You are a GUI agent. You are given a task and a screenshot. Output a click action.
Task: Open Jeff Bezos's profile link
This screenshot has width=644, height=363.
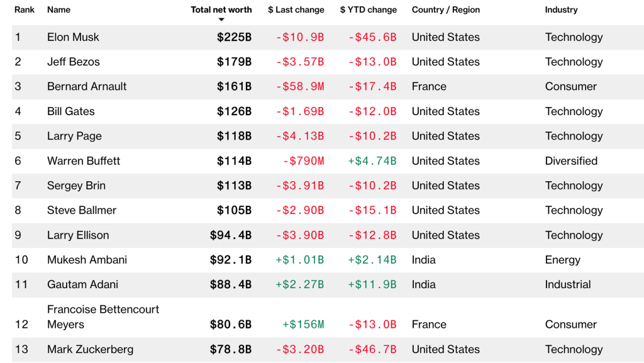(x=73, y=62)
